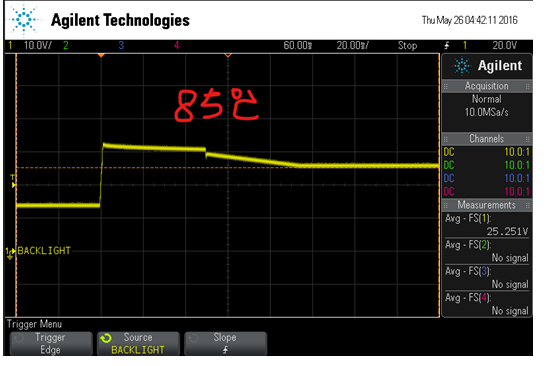547x366 pixels.
Task: Click the Avg - FS(1) measurement label
Action: (x=468, y=219)
